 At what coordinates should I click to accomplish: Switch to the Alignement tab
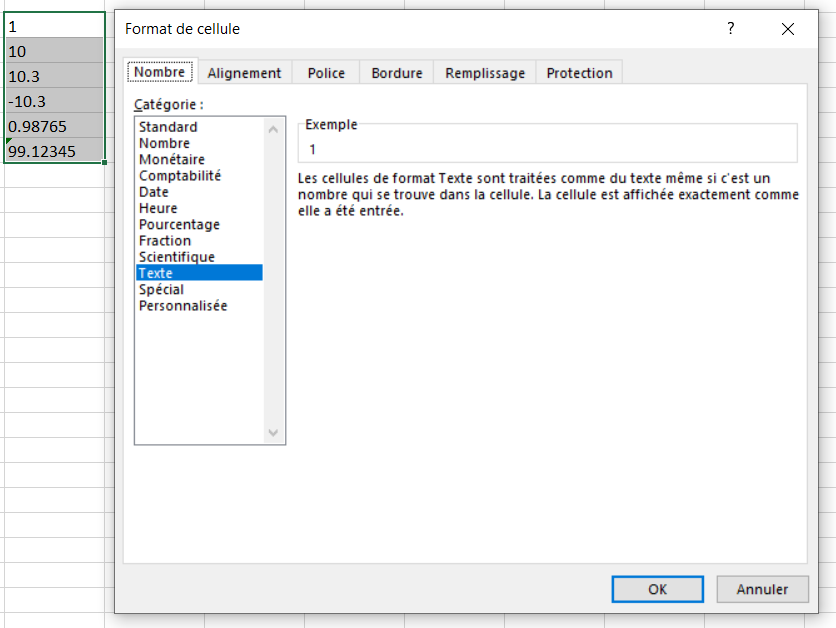pos(244,73)
